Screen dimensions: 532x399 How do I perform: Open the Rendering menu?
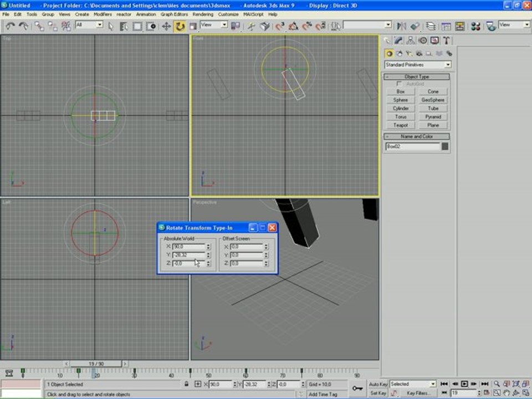203,14
